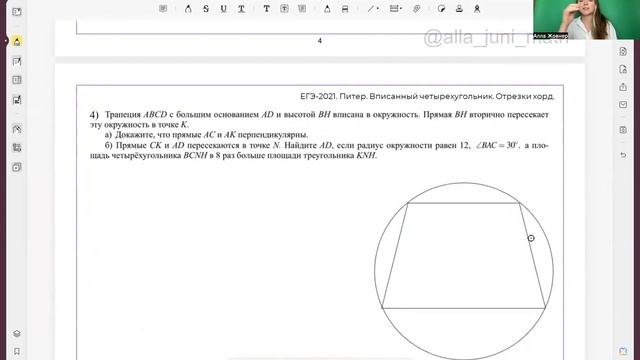The width and height of the screenshot is (640, 360).
Task: Click the protect PDF icon in right sidebar
Action: click(x=623, y=69)
